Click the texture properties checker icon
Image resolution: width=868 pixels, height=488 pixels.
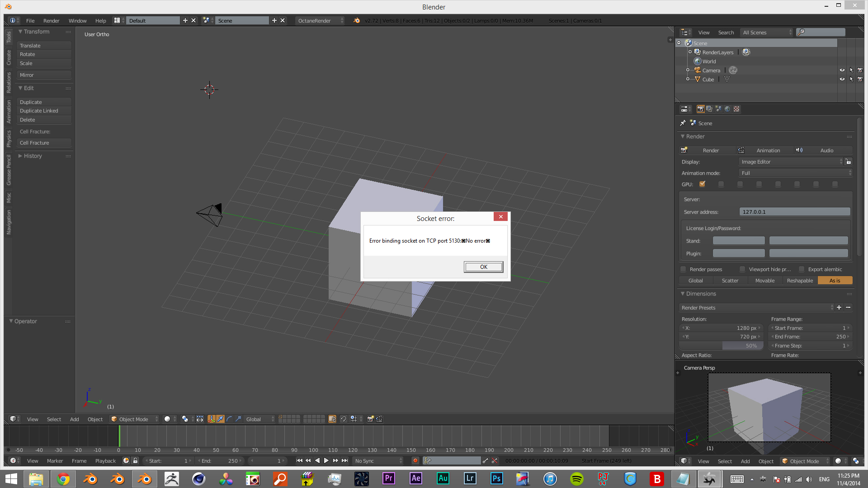point(736,109)
